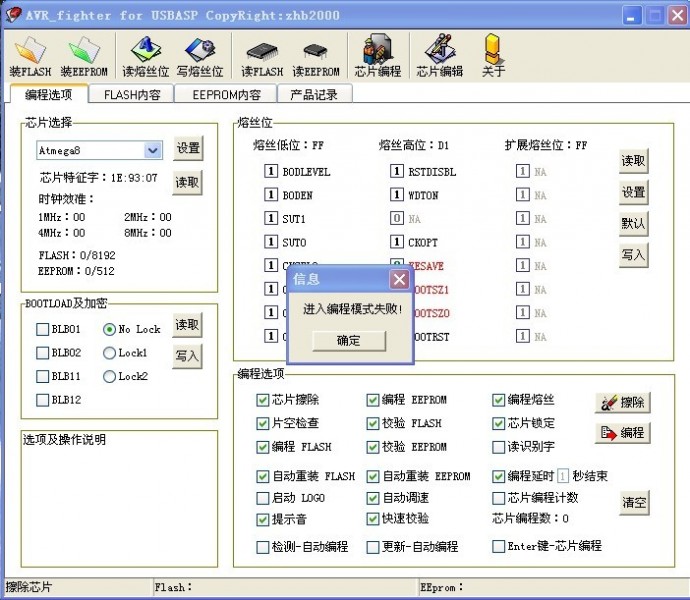Image resolution: width=690 pixels, height=600 pixels.
Task: Click the AVR_fighter title bar app icon
Action: [13, 15]
